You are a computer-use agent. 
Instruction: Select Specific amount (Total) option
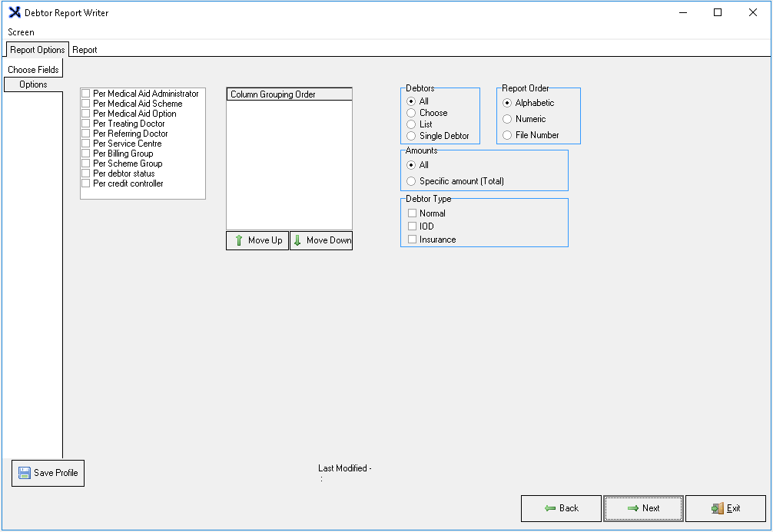pos(411,182)
